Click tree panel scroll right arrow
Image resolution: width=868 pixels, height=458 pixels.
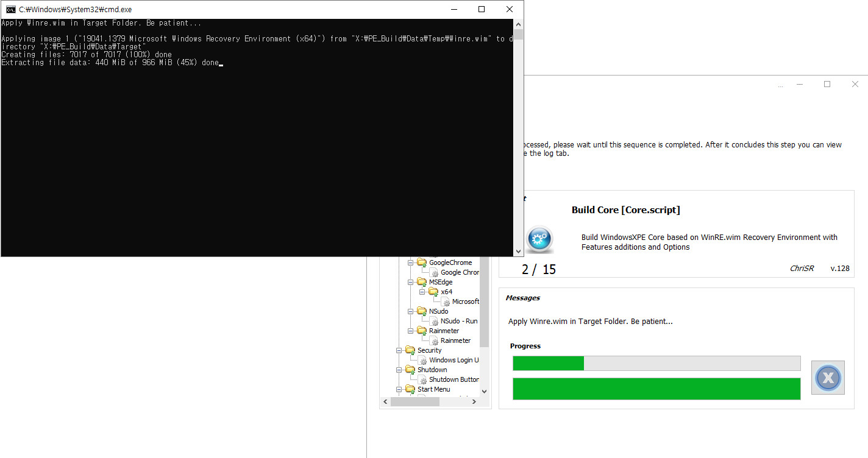475,402
